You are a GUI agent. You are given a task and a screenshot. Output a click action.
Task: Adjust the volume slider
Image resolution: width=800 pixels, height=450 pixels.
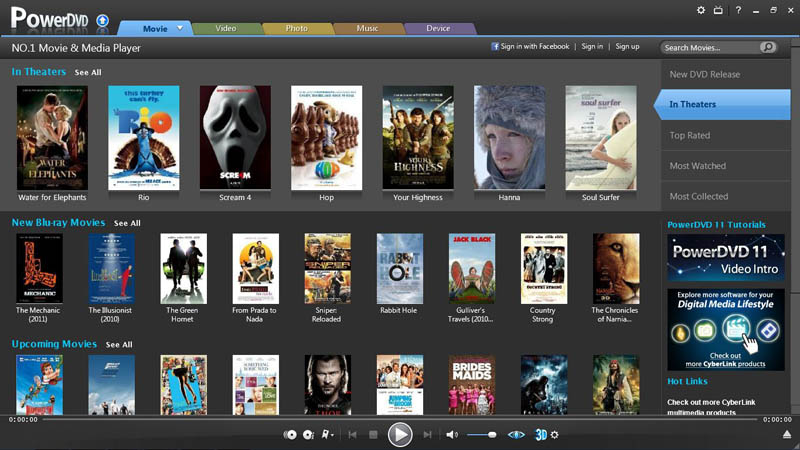click(x=482, y=435)
